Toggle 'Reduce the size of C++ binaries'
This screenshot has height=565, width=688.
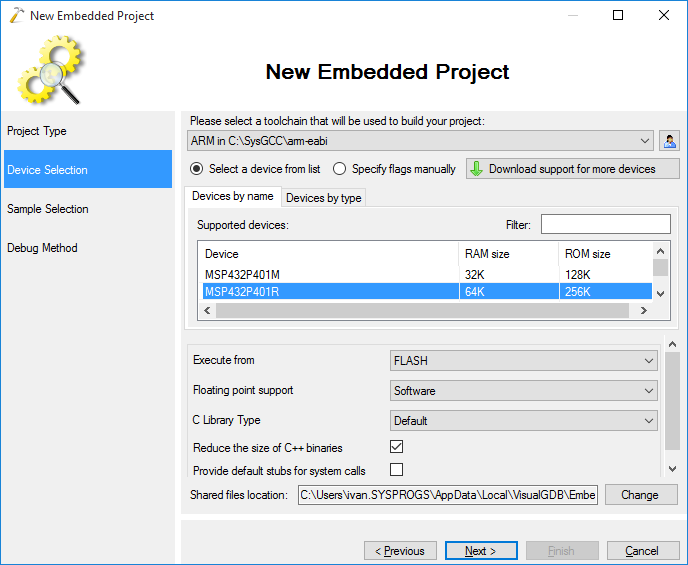[x=396, y=447]
